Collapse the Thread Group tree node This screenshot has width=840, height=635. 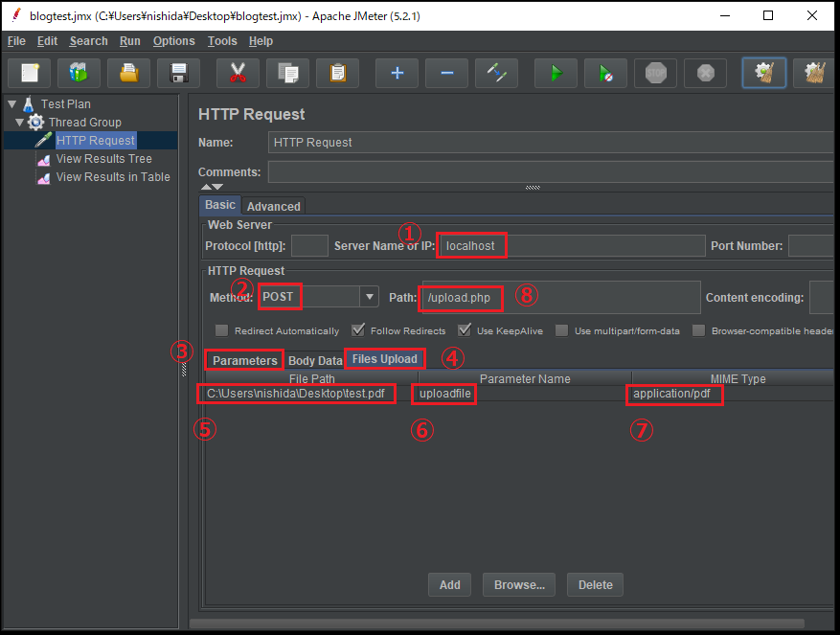20,123
